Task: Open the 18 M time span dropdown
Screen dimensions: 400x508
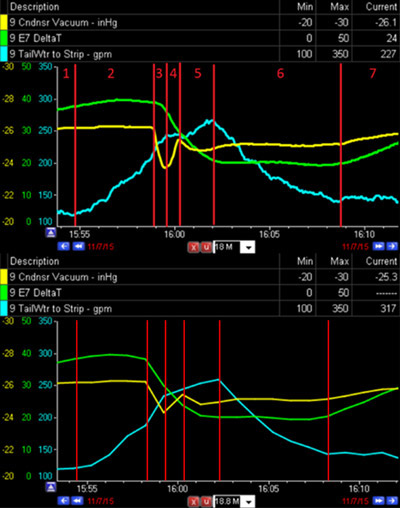Action: pyautogui.click(x=247, y=247)
